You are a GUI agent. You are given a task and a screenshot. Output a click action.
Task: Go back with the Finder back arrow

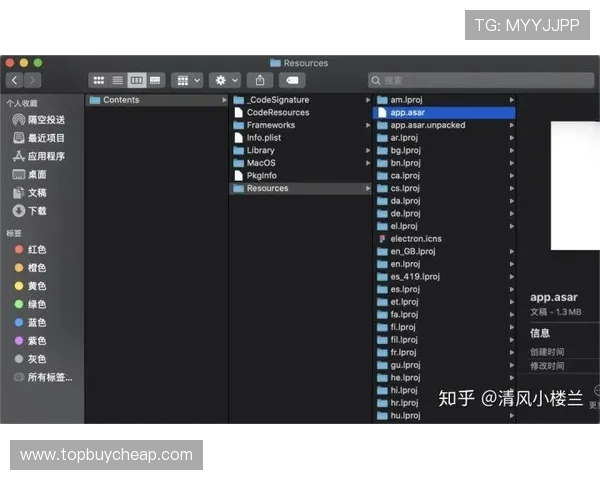click(x=15, y=80)
